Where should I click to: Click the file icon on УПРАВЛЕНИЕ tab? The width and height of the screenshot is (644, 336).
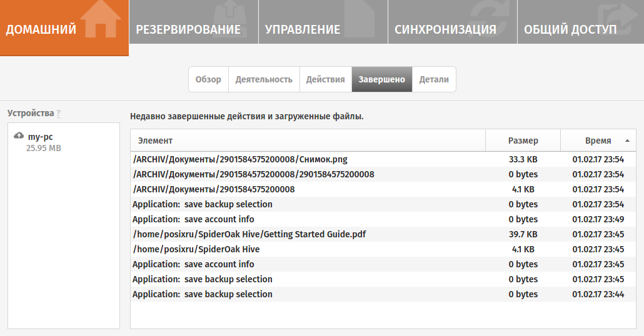click(360, 19)
